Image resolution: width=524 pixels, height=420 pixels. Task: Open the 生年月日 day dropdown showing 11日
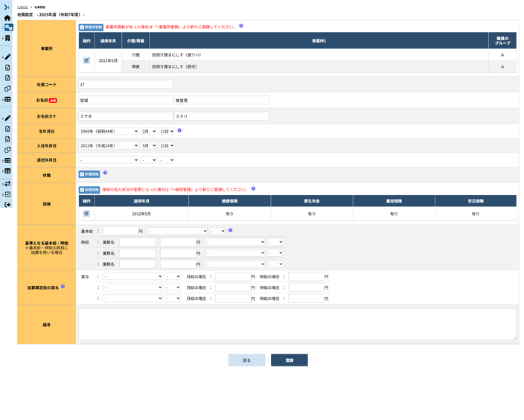[166, 131]
